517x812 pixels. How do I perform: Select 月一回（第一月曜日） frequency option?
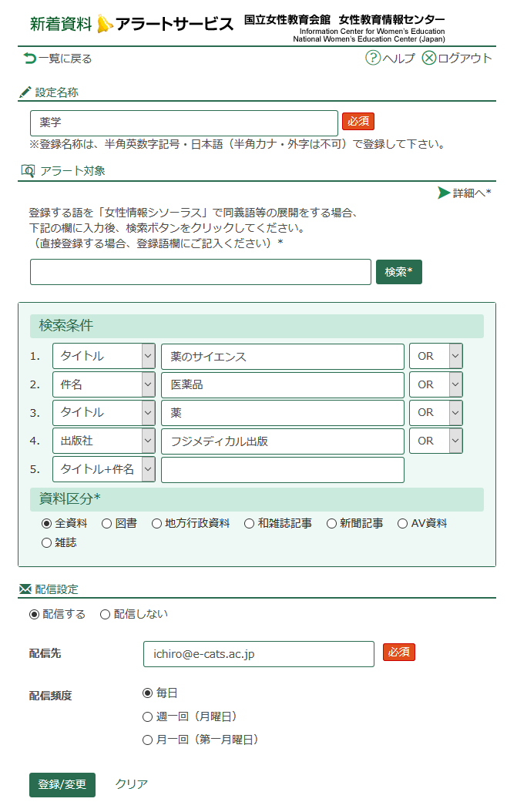tap(148, 740)
